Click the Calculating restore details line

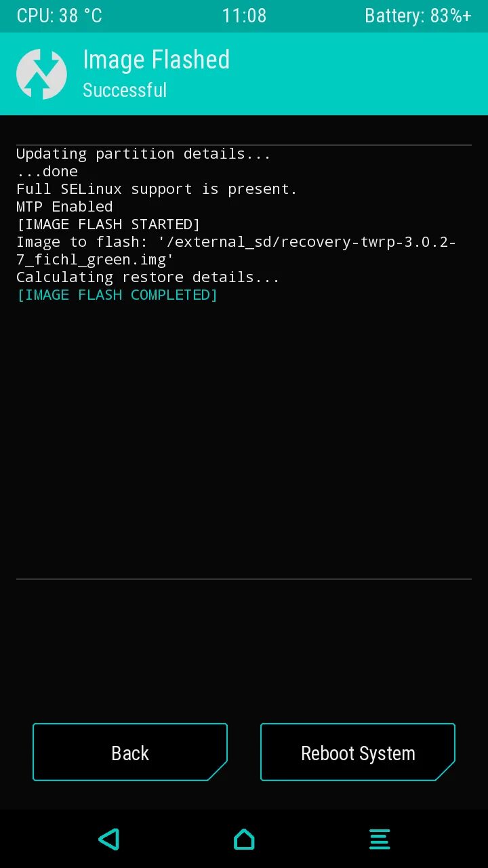pos(148,277)
